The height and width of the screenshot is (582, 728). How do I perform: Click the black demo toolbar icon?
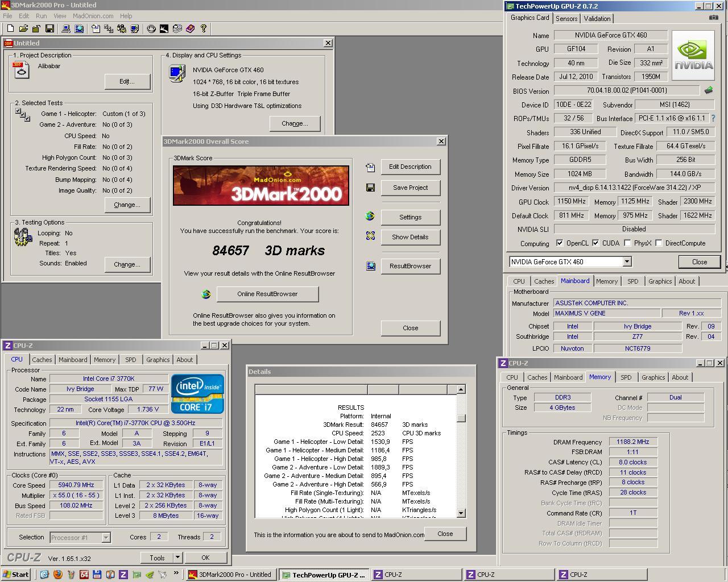[x=164, y=28]
